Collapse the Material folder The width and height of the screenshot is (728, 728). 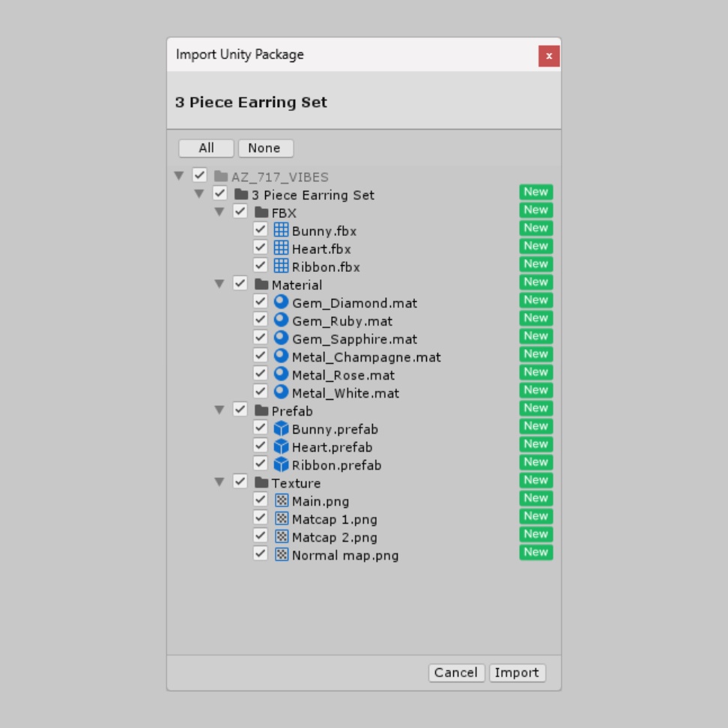(x=219, y=285)
